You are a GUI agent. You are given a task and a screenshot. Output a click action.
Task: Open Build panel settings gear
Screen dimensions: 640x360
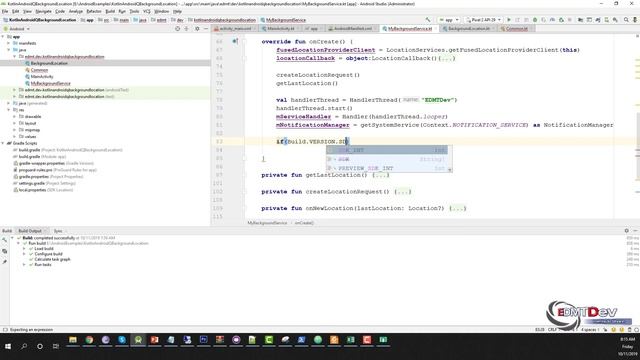(627, 231)
